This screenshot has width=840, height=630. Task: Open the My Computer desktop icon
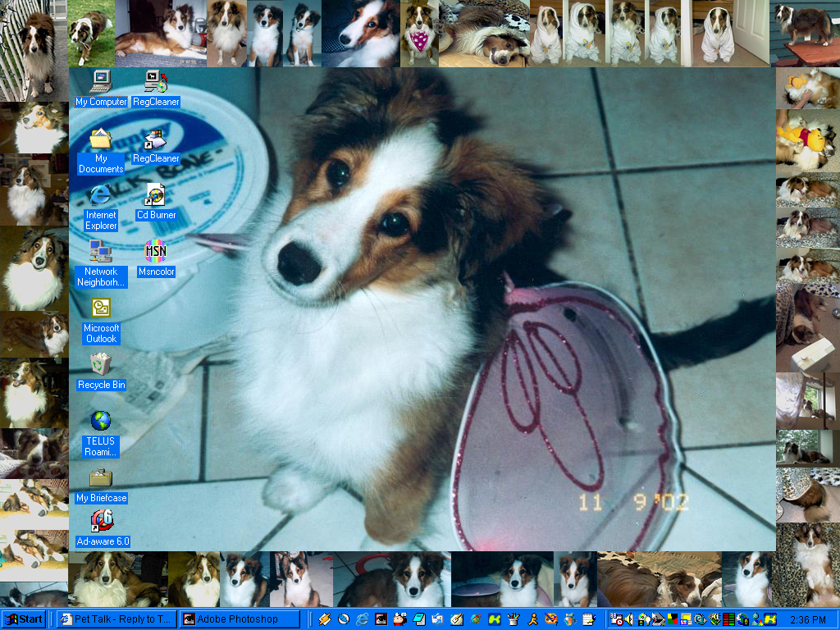(x=101, y=81)
